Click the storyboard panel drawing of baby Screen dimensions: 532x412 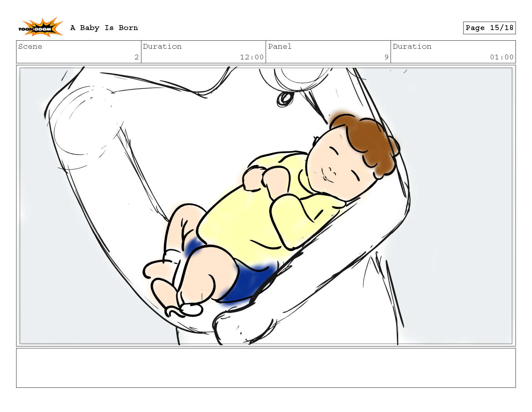point(266,206)
